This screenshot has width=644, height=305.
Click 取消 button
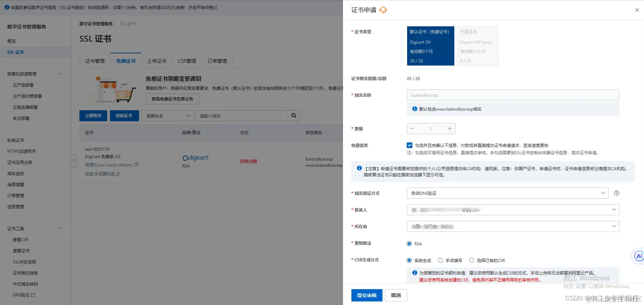point(396,295)
